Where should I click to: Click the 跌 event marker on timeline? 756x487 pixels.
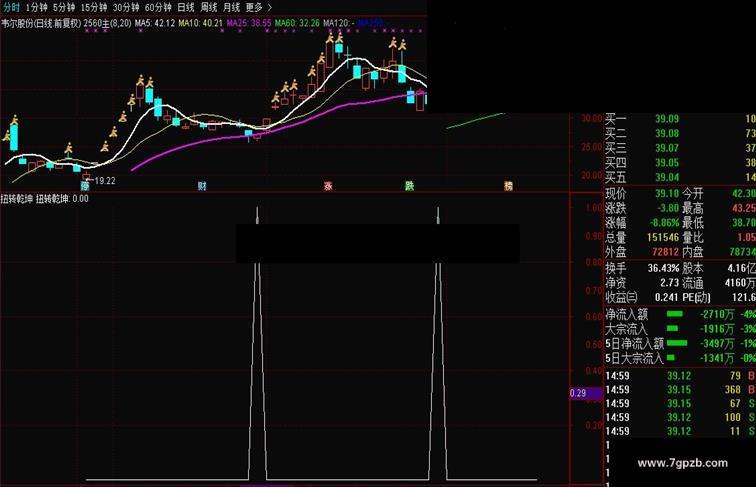point(409,186)
